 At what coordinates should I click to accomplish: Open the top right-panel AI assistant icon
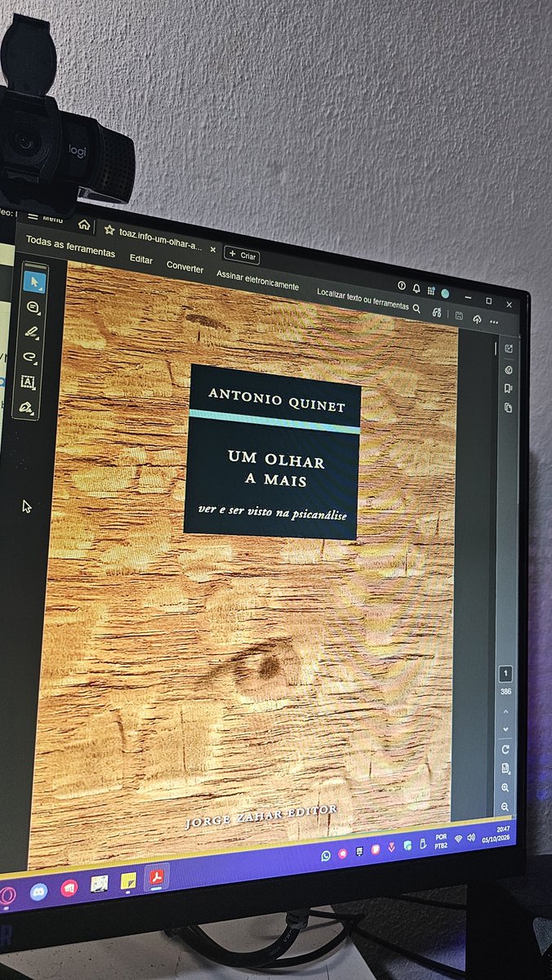[x=509, y=349]
